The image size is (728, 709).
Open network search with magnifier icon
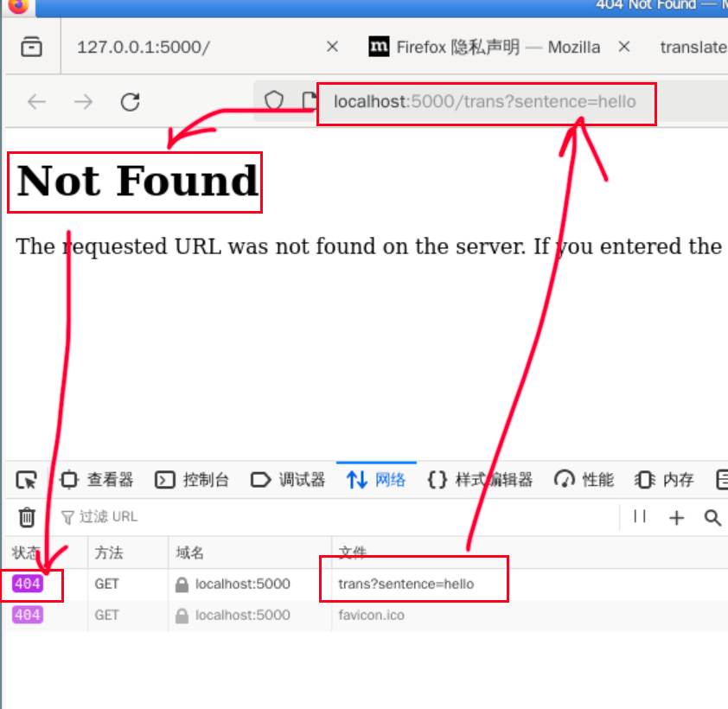pos(712,517)
